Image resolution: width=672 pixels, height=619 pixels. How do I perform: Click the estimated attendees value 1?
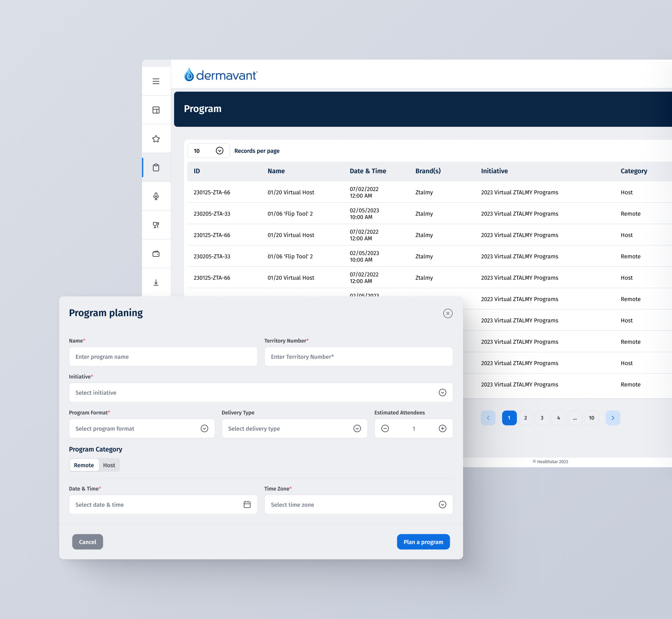point(414,429)
